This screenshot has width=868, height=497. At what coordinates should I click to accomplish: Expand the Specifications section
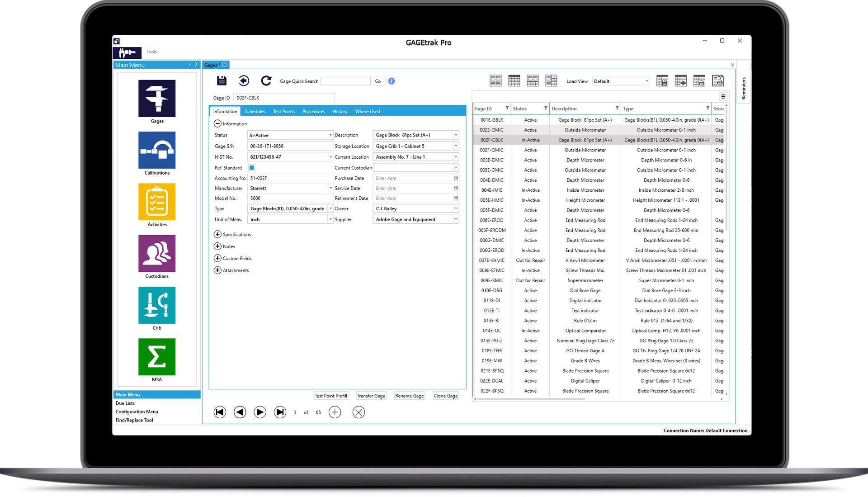(217, 234)
